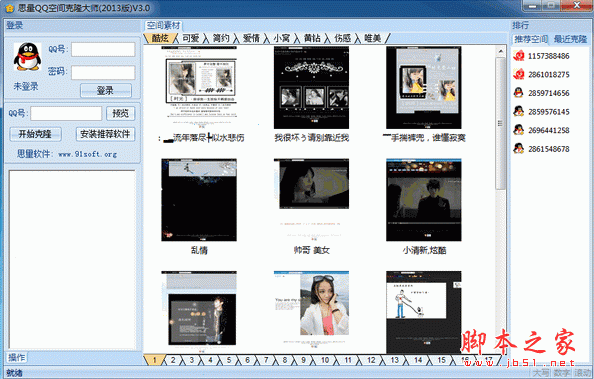Go to page 2 of templates
Screen dimensions: 594x379
[x=173, y=360]
